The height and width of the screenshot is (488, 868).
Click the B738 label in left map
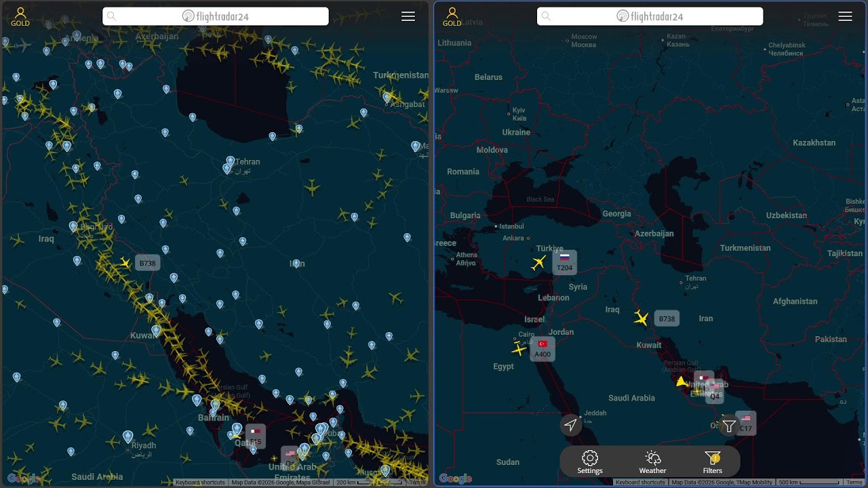click(147, 263)
